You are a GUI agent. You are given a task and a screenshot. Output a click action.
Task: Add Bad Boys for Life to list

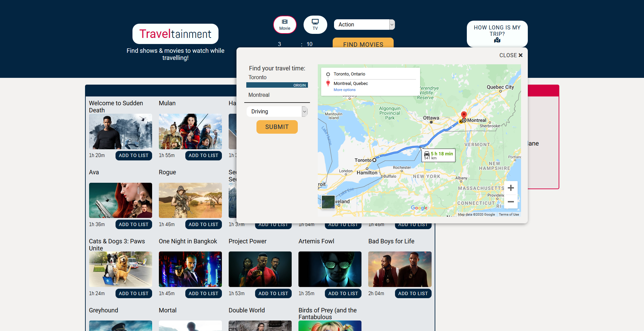[x=413, y=293]
